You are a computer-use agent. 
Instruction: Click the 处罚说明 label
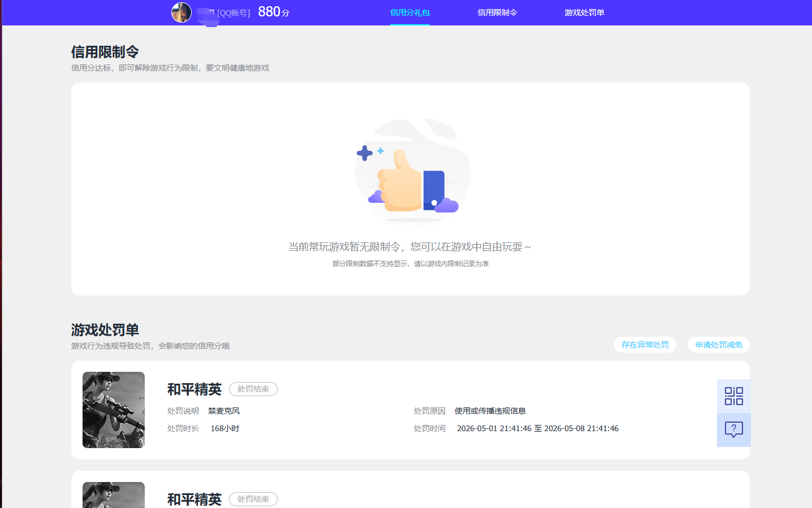pos(183,411)
